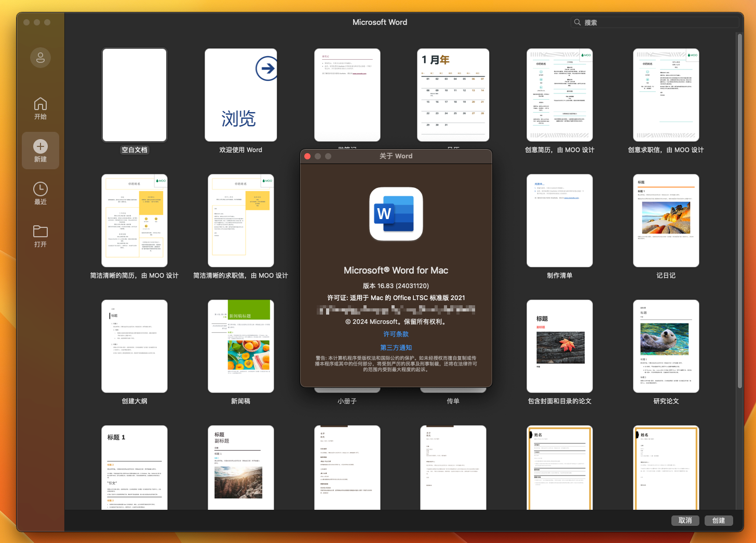Click the 取消 cancel button
756x543 pixels.
(685, 520)
